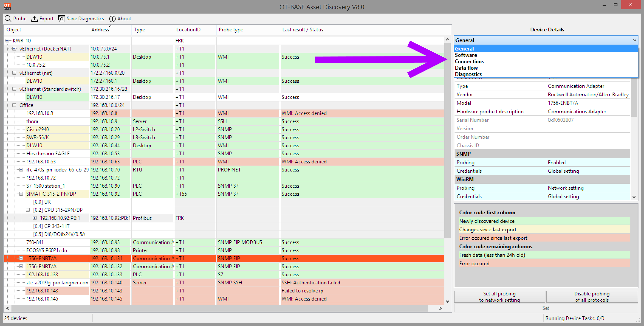Screen dimensions: 644x326
Task: Collapse the Office network node
Action: point(14,105)
